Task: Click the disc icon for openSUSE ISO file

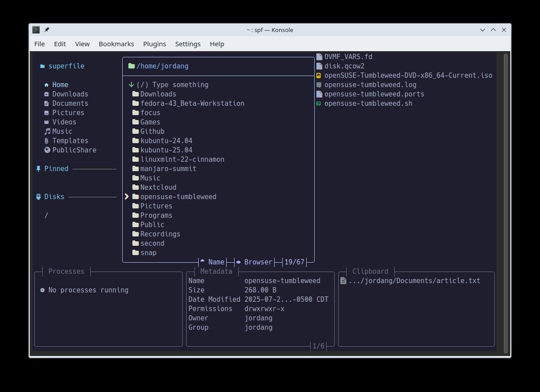Action: (318, 76)
